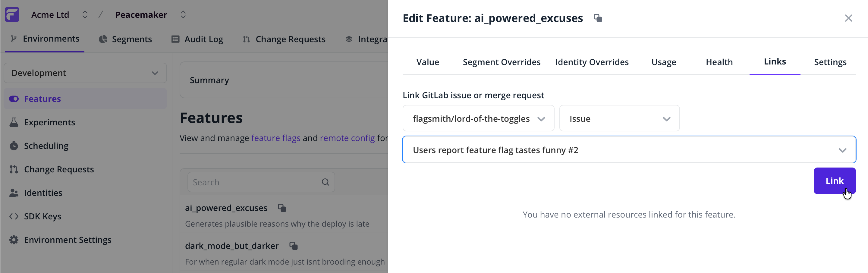868x273 pixels.
Task: Switch to the Segment Overrides tab
Action: click(502, 62)
